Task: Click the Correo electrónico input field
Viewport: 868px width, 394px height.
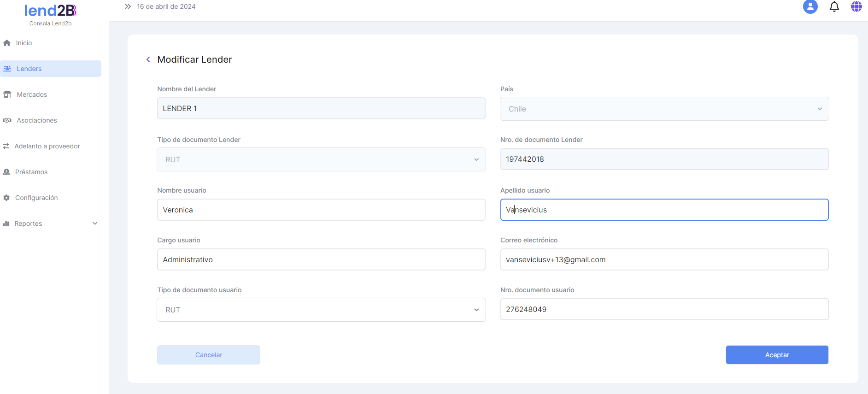Action: 664,259
